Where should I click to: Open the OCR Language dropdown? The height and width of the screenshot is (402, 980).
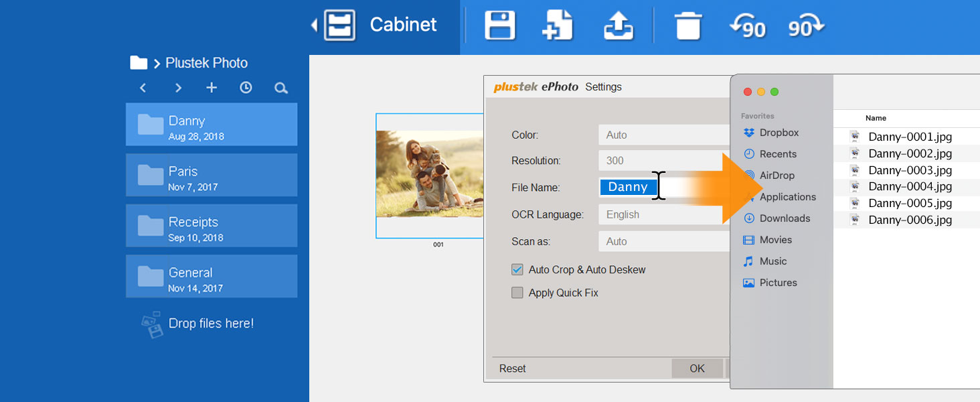click(664, 214)
